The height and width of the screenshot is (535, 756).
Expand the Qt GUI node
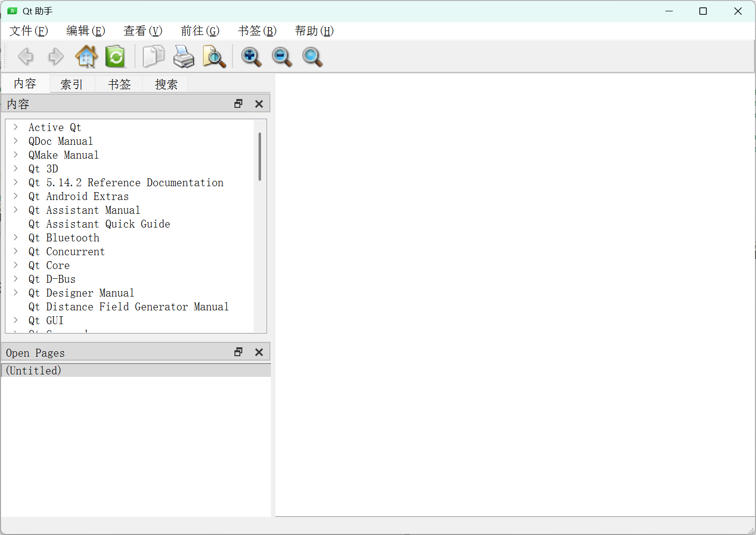click(x=16, y=320)
